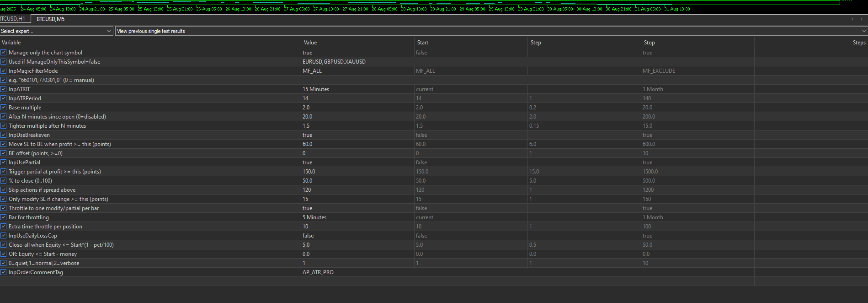Click the Variable column header
This screenshot has height=303, width=868.
pos(11,43)
